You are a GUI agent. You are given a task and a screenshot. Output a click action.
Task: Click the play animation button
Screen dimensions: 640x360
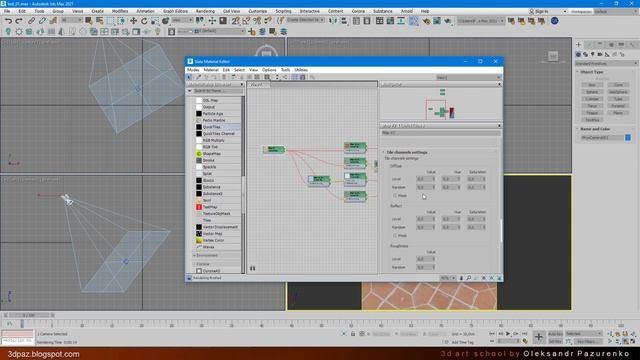click(508, 334)
